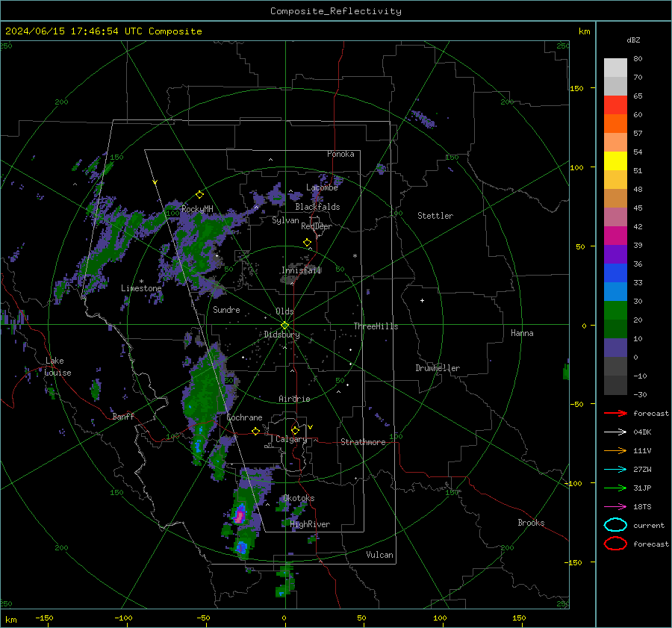Click the yellow V marker beside Calgary's diamond
Screen dimensions: 672x628
point(311,427)
